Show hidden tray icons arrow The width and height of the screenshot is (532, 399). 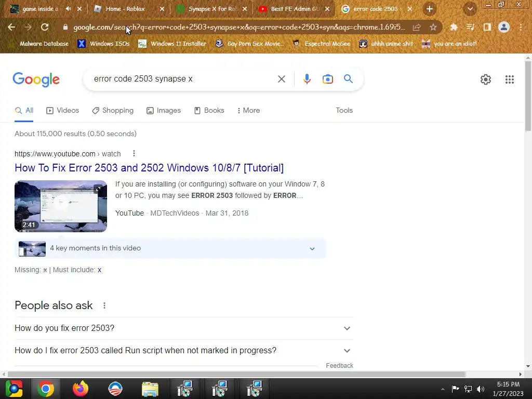point(443,389)
